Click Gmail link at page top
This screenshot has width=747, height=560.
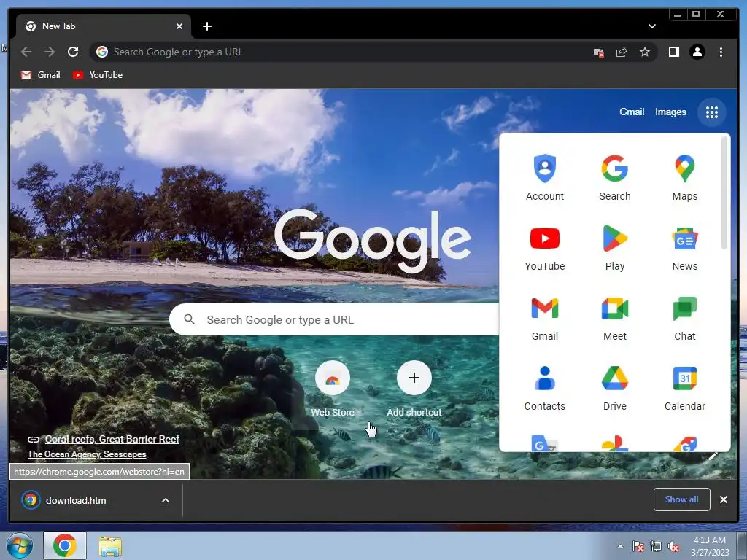tap(632, 112)
